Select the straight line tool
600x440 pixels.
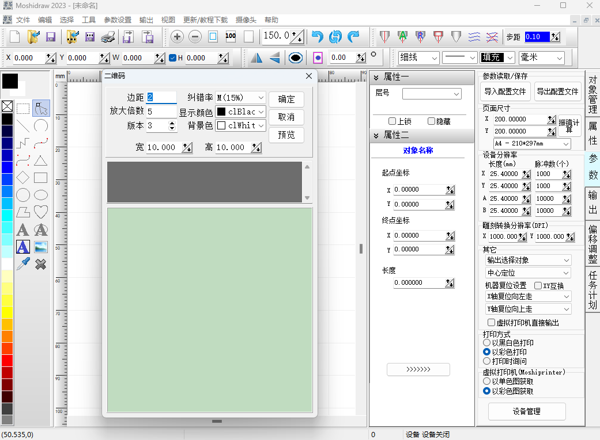point(23,125)
